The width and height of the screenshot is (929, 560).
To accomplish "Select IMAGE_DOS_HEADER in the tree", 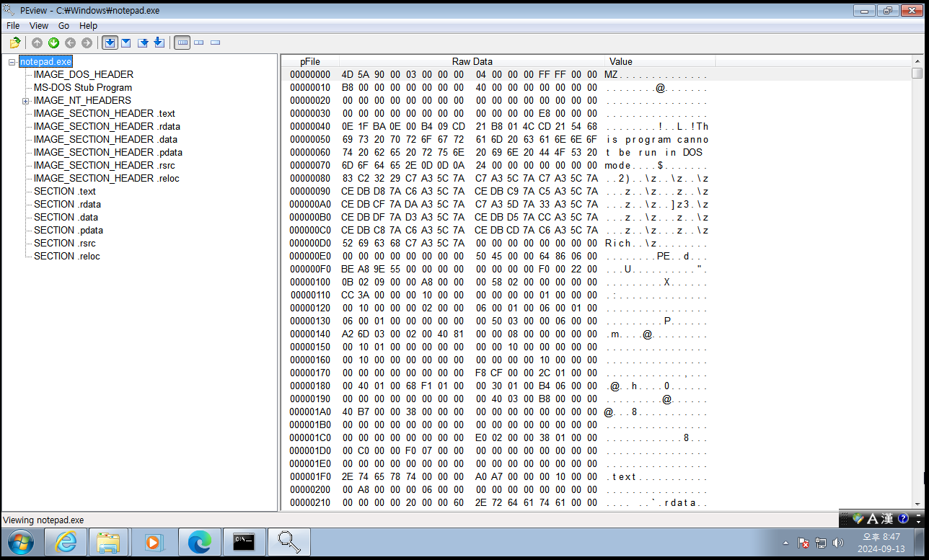I will (x=84, y=74).
